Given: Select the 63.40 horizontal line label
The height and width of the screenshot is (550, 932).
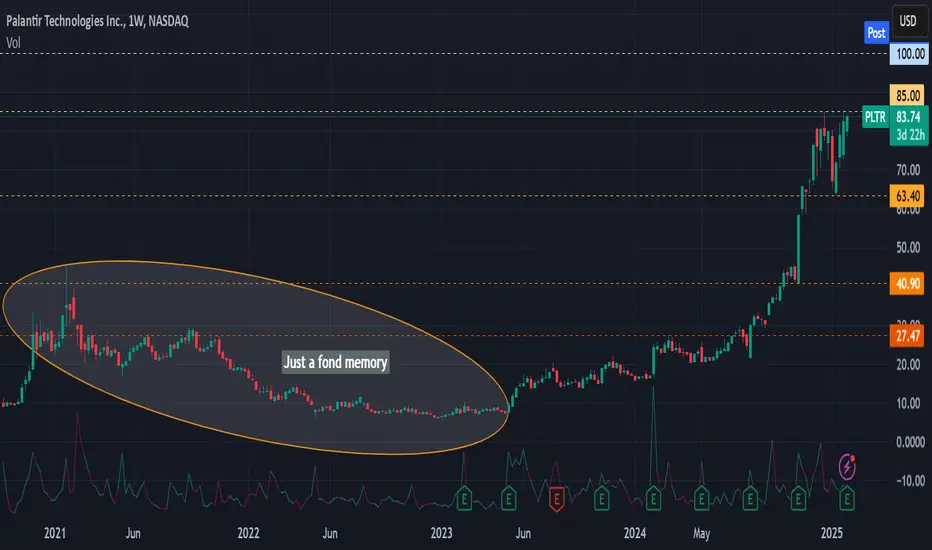Looking at the screenshot, I should tap(908, 196).
